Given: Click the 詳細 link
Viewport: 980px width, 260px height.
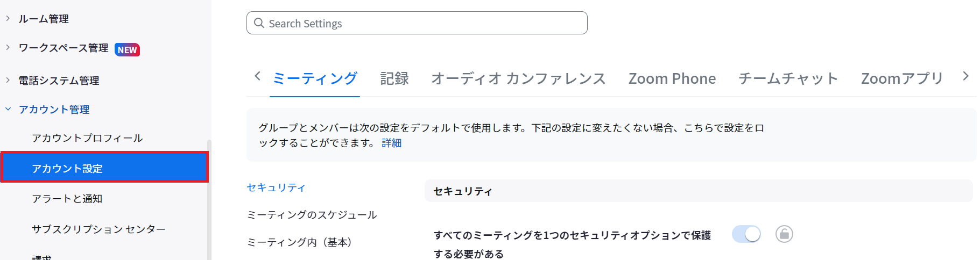Looking at the screenshot, I should click(392, 143).
